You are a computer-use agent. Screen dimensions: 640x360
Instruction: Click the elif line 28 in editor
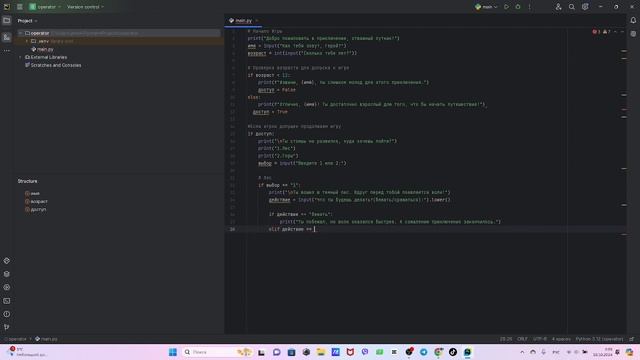pos(291,229)
